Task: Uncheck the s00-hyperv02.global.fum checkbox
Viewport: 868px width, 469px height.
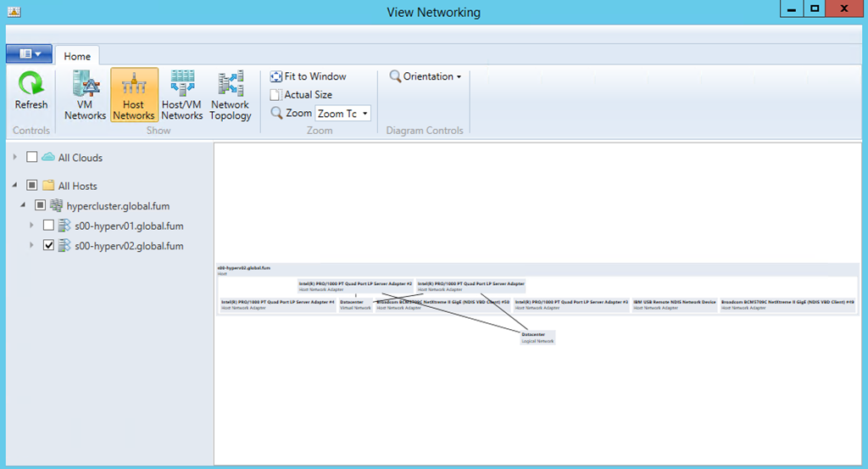Action: pos(48,246)
